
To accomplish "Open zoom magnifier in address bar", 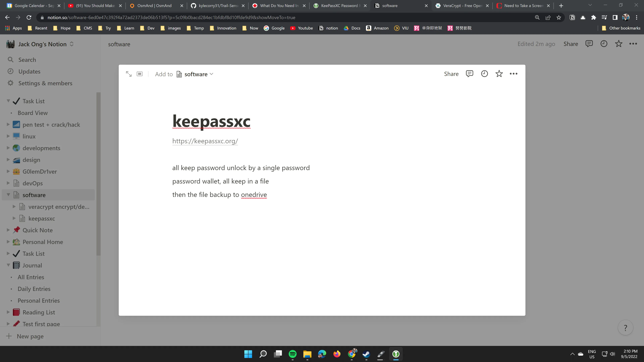I will (x=537, y=17).
